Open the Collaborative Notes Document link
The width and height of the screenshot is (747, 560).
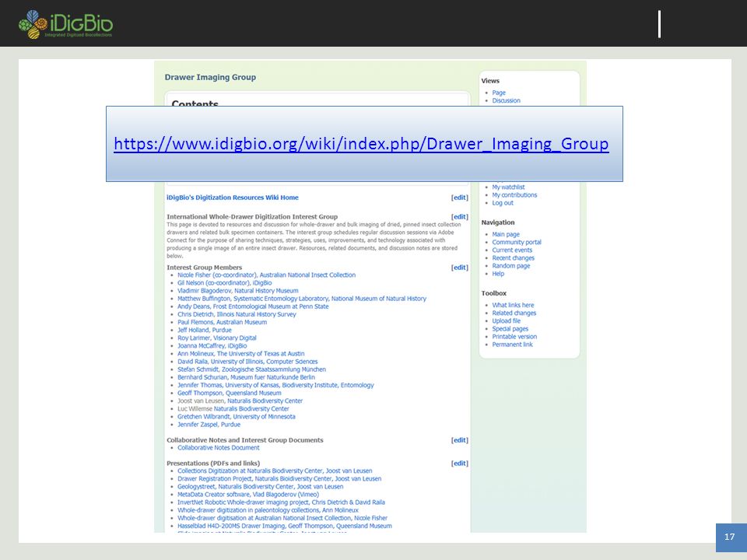pos(218,448)
